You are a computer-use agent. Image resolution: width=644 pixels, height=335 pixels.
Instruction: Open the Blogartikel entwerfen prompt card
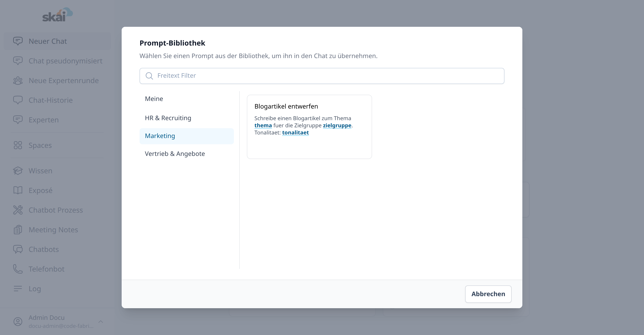point(309,127)
